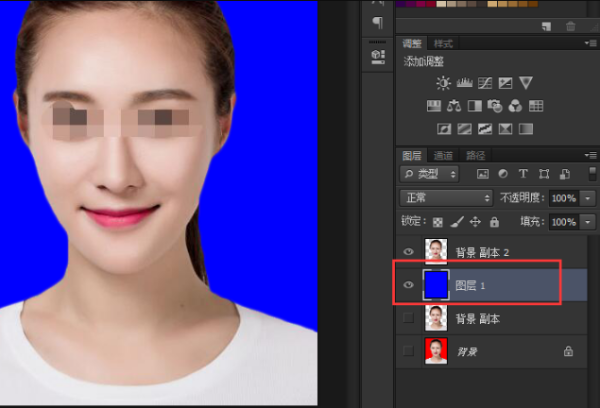600x408 pixels.
Task: Switch to the 样式 tab
Action: click(443, 44)
